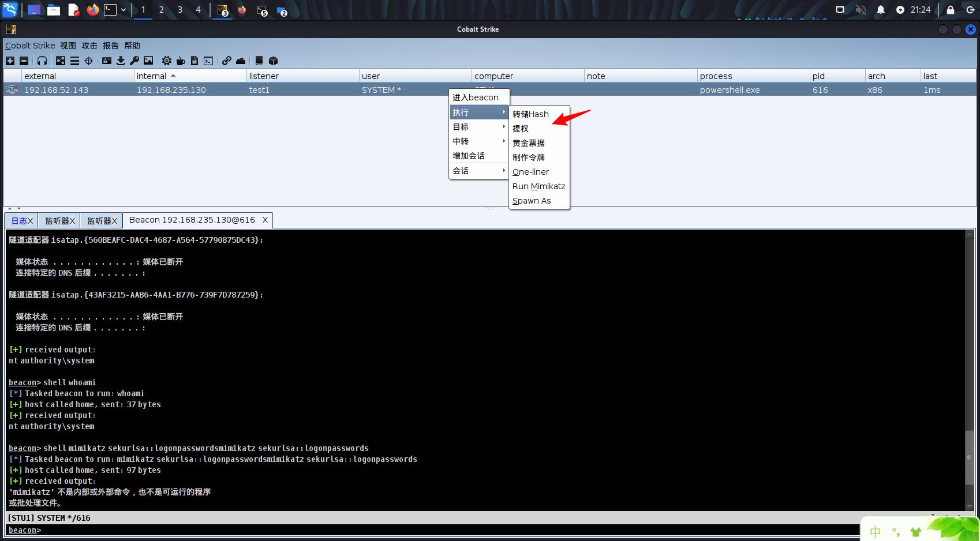
Task: Click the gear payload generator icon
Action: click(167, 61)
